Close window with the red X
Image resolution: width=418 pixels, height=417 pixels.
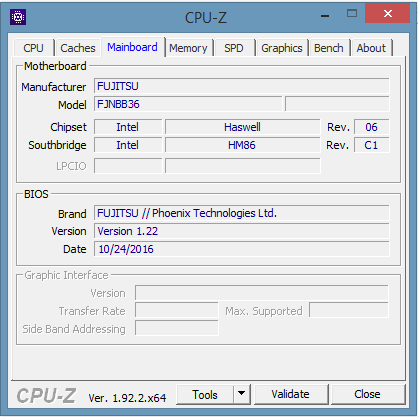[388, 14]
